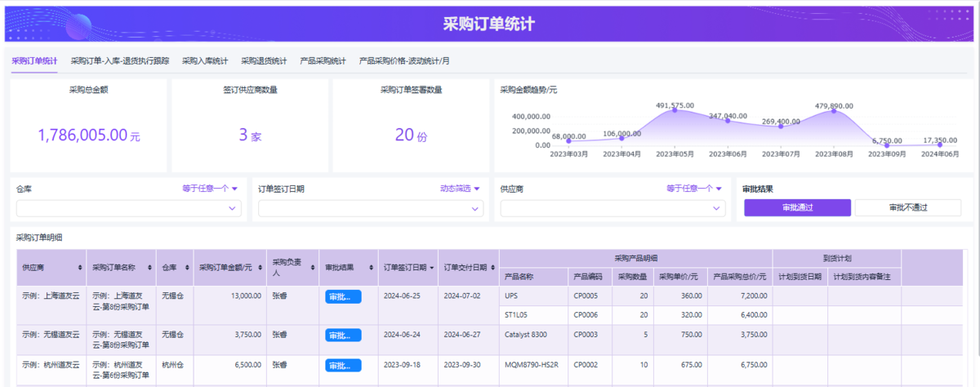Toggle sort on 订单签订日期 column
The image size is (980, 387).
point(431,268)
